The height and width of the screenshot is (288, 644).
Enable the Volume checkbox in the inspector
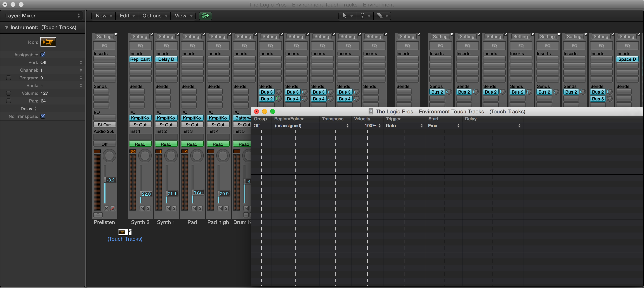(8, 93)
